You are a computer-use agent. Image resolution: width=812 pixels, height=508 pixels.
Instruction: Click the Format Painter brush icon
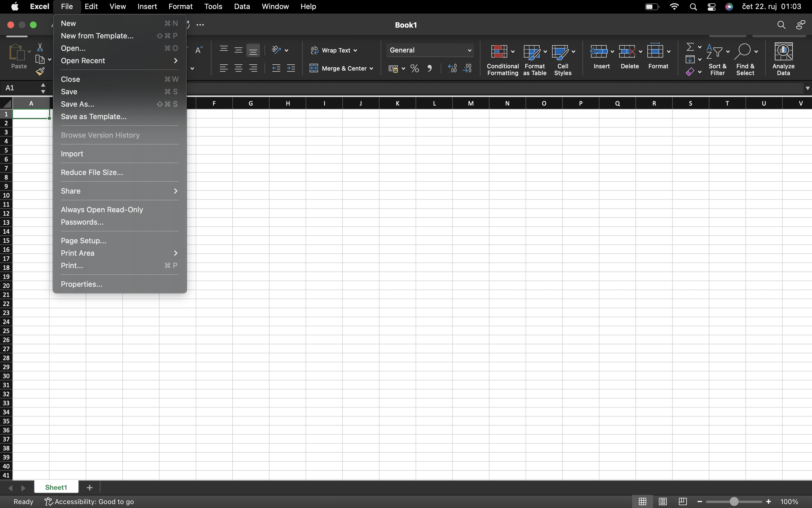pos(40,71)
